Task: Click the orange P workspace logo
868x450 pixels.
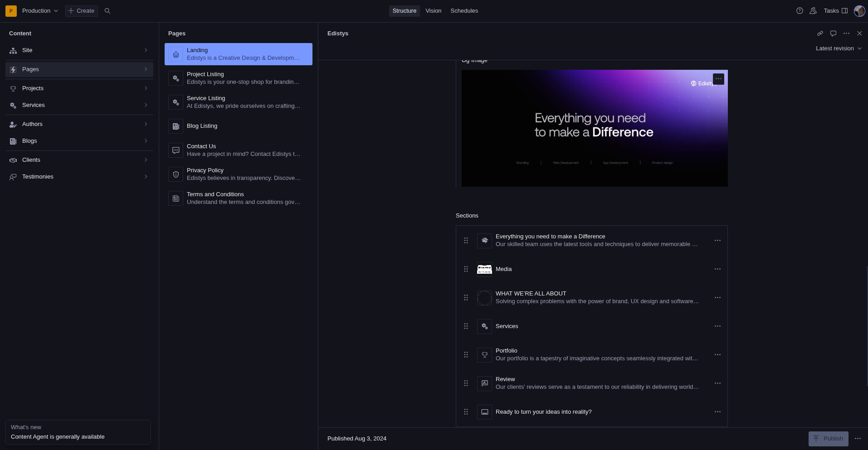Action: pos(11,11)
